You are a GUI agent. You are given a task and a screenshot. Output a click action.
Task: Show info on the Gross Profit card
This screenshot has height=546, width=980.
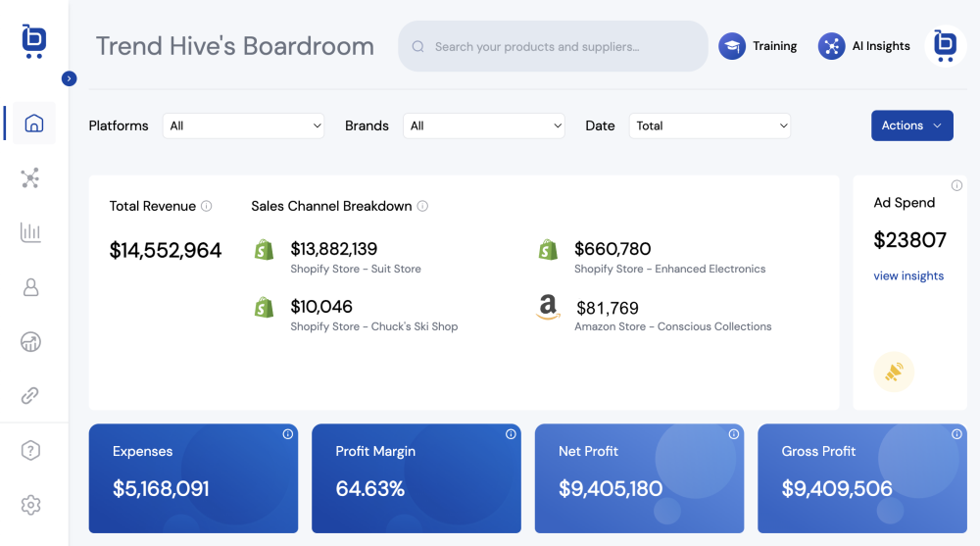pos(956,434)
